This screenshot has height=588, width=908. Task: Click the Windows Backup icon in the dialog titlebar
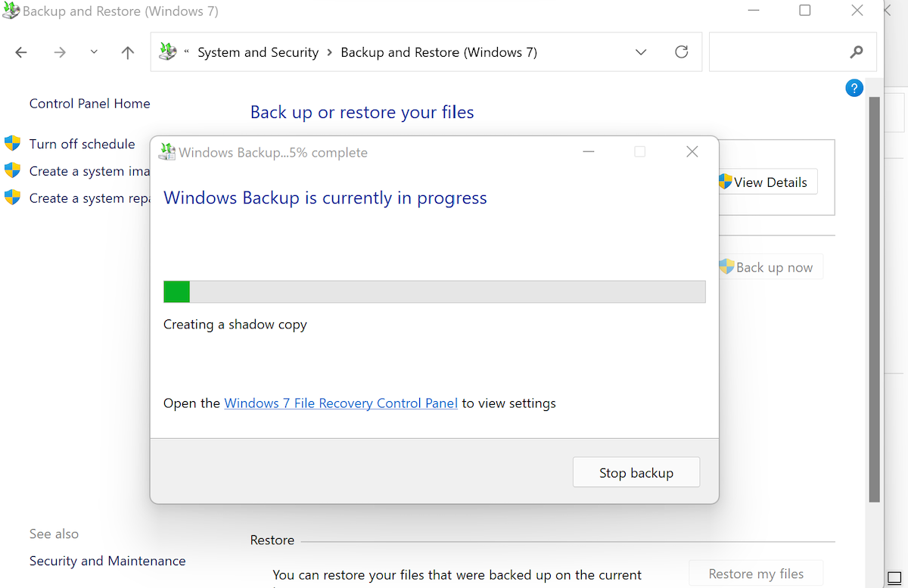pos(166,151)
